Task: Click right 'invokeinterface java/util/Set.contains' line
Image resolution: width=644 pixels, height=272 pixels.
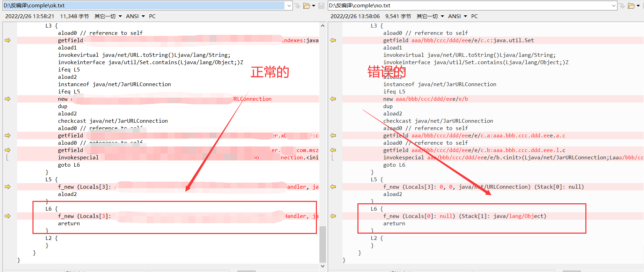Action: click(x=476, y=62)
